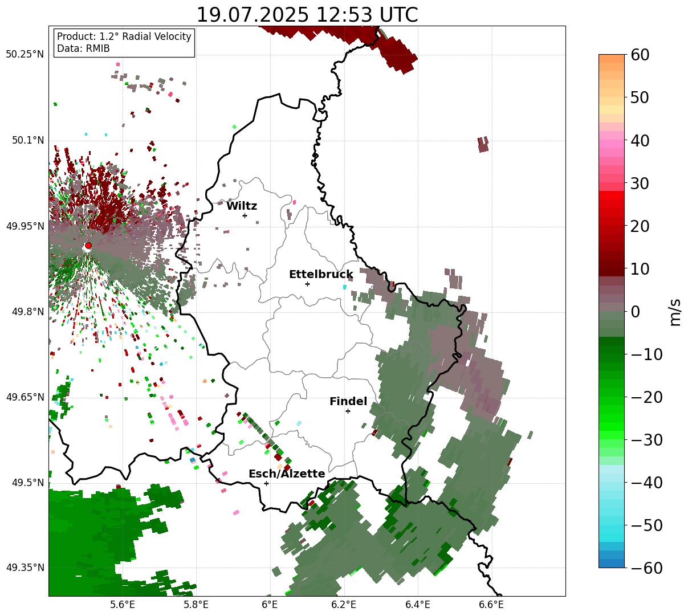Click the 6°E longitude label

tap(270, 605)
